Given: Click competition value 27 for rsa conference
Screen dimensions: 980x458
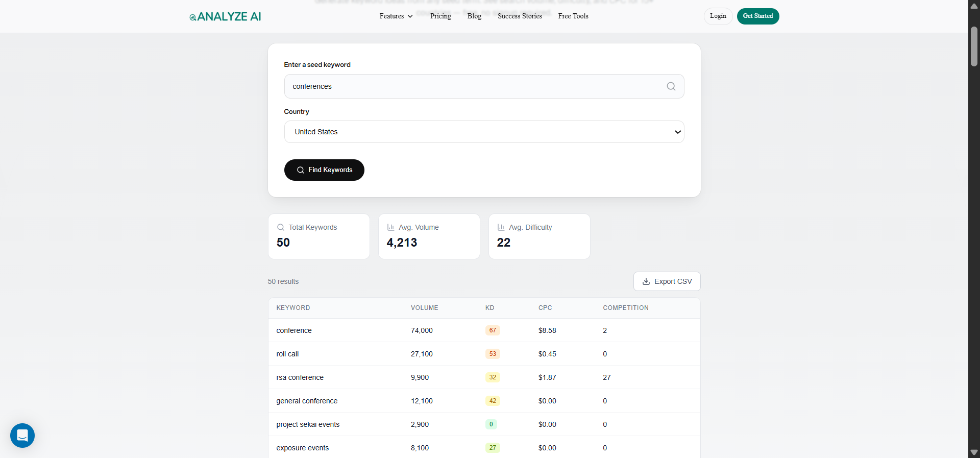Looking at the screenshot, I should [607, 377].
